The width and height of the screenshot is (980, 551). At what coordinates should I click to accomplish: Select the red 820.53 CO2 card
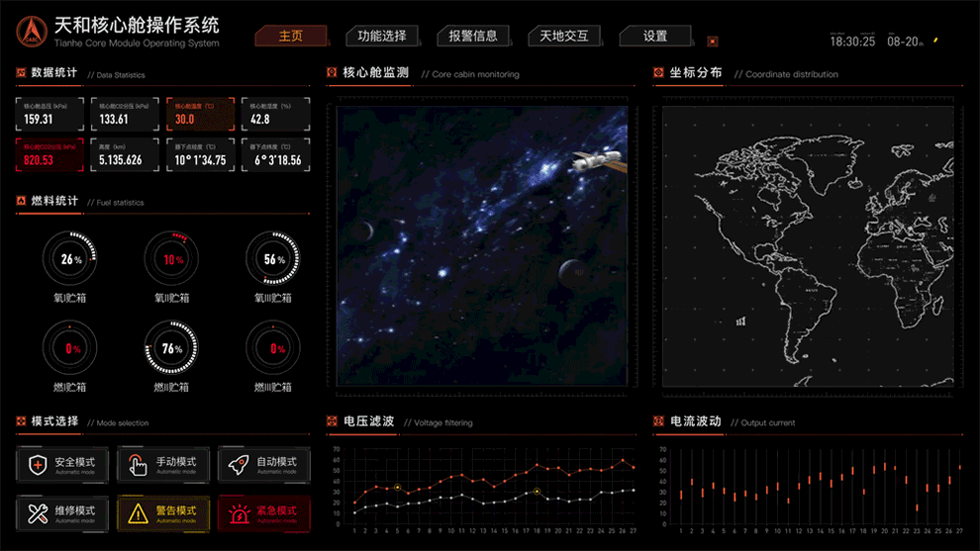click(50, 154)
